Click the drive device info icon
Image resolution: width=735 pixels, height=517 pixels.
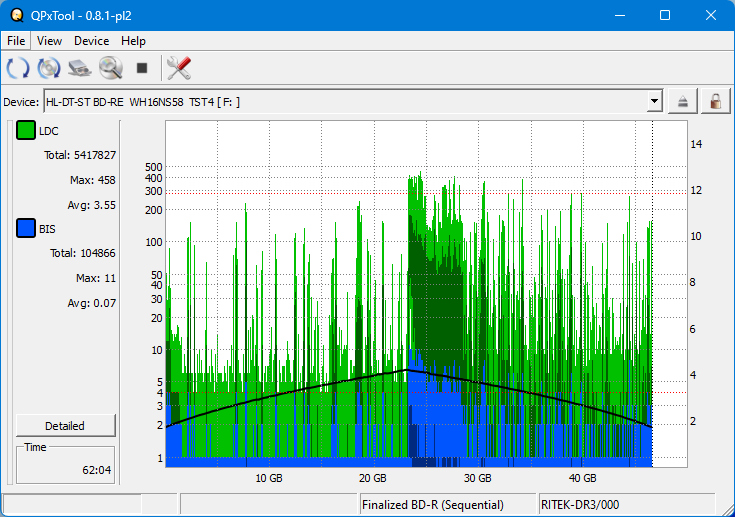[x=80, y=68]
